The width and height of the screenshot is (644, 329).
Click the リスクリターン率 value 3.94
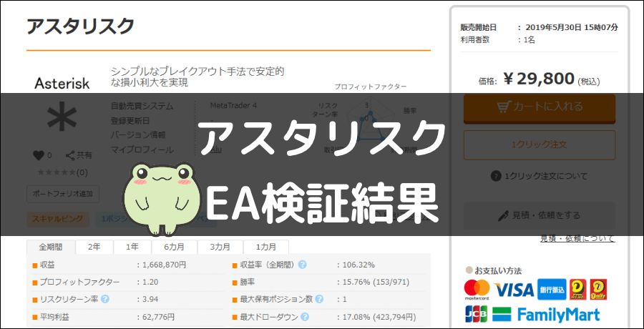150,300
